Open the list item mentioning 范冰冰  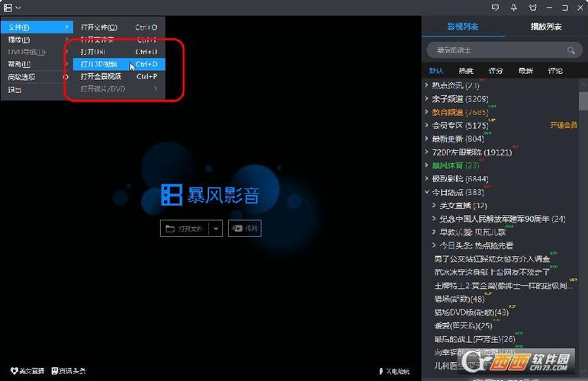pos(492,272)
